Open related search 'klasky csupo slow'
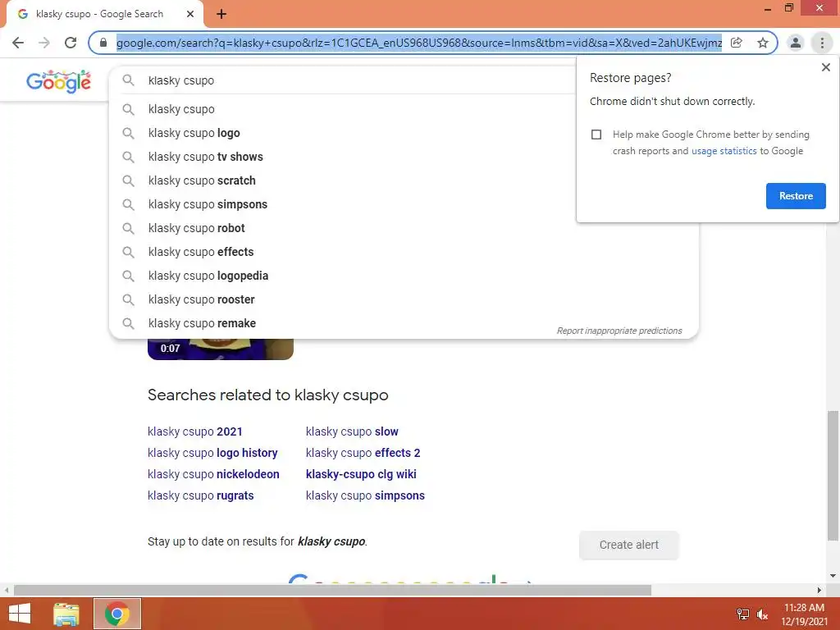 (352, 431)
